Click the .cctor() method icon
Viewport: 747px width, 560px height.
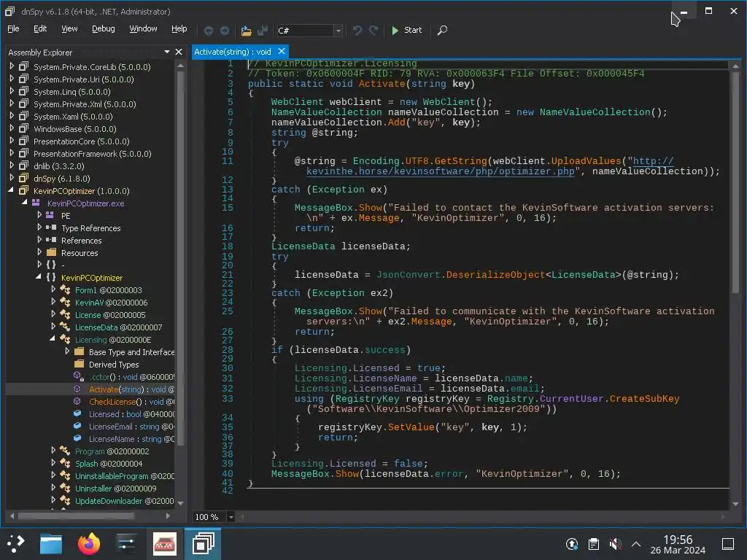79,376
